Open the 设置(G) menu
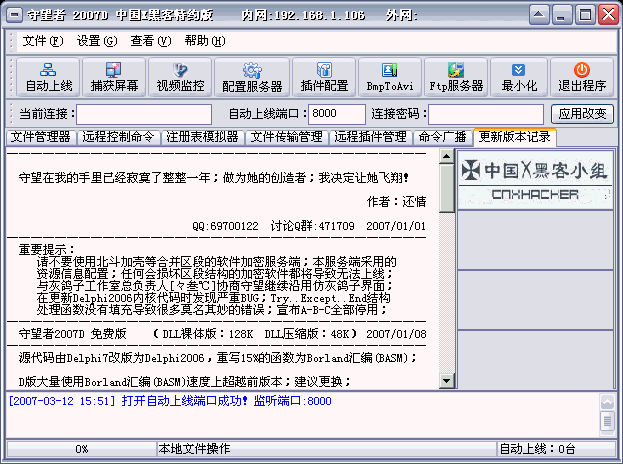Screen dimensions: 623x464 click(x=96, y=41)
